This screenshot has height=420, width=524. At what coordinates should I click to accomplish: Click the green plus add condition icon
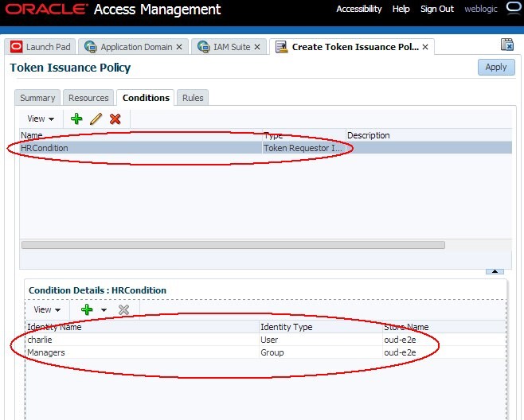76,119
